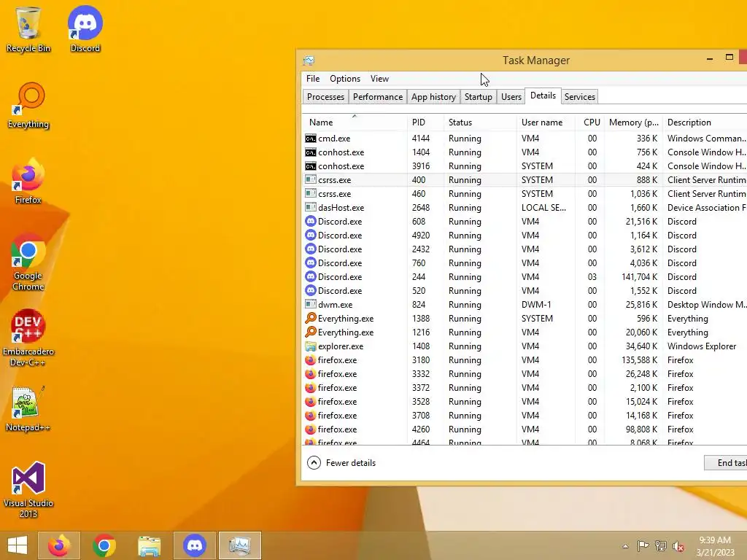This screenshot has height=560, width=747.
Task: Open the File menu
Action: tap(313, 79)
